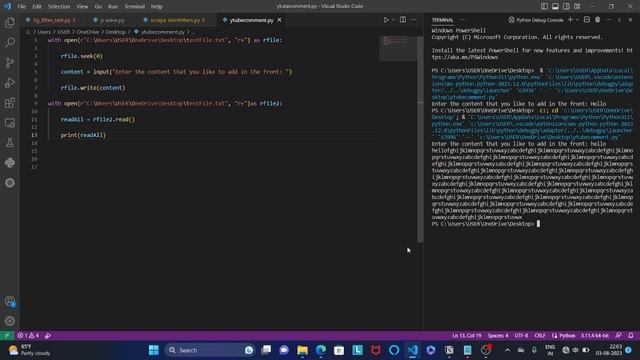The height and width of the screenshot is (360, 640).
Task: Open the UTF-8 encoding selector
Action: coord(521,336)
